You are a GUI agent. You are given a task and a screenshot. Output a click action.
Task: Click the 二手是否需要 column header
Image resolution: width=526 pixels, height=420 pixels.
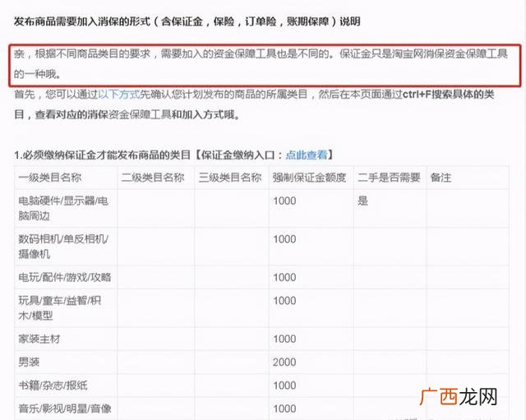389,178
